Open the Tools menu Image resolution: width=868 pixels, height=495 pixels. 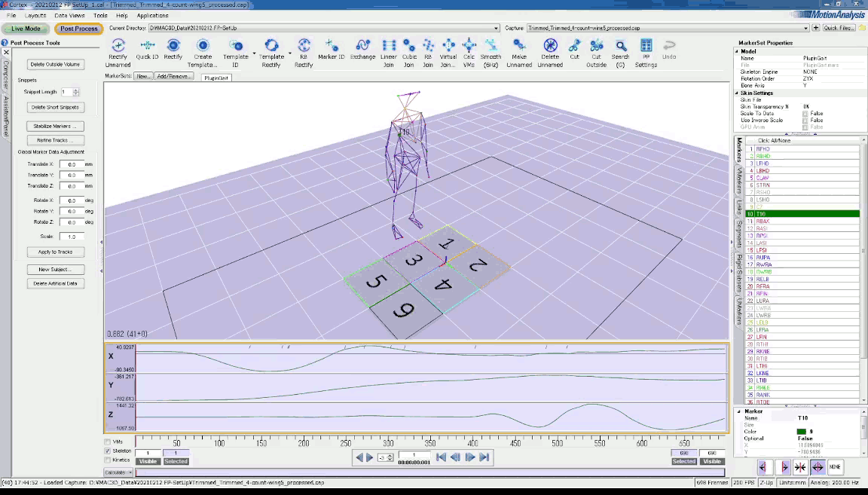click(100, 16)
